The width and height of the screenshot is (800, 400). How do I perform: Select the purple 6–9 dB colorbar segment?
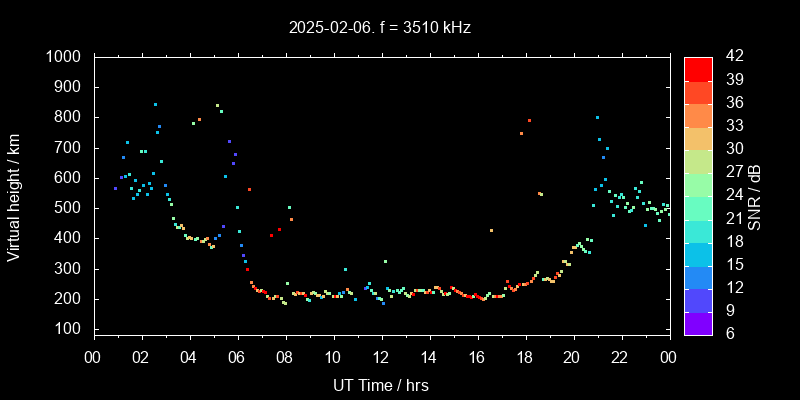pyautogui.click(x=698, y=323)
